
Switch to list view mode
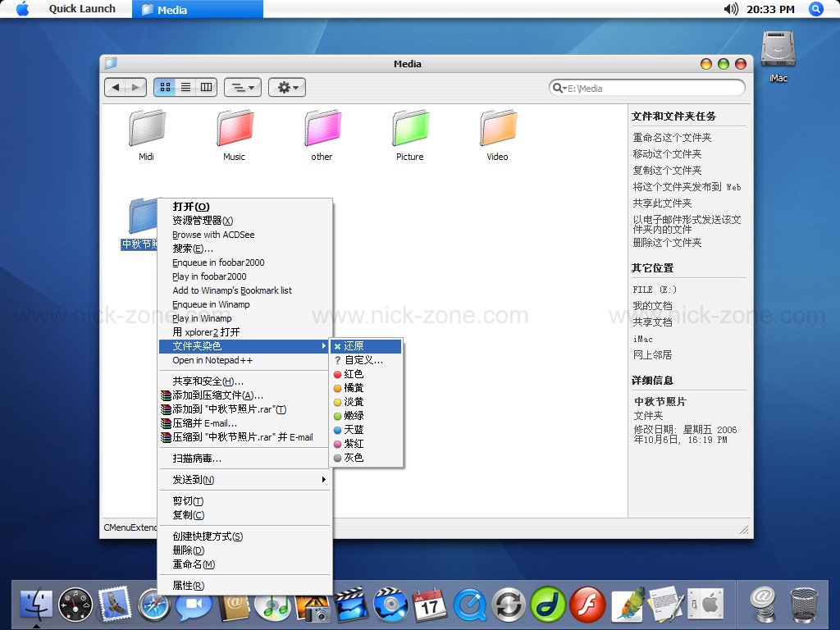(x=185, y=87)
